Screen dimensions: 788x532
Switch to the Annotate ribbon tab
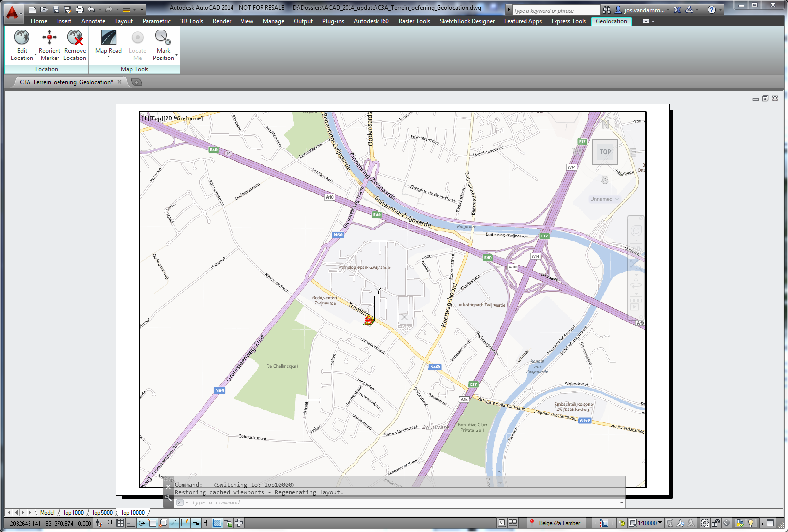click(93, 21)
